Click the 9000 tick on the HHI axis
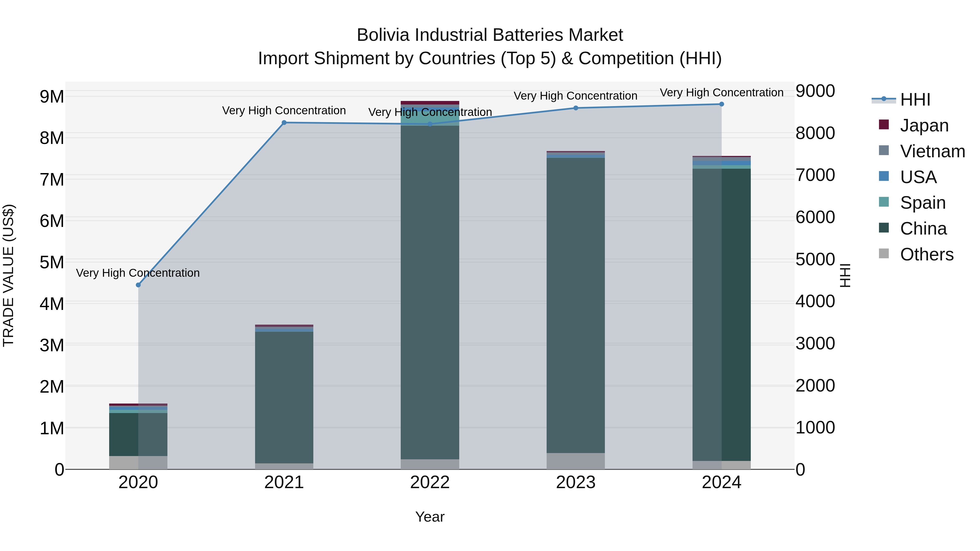Viewport: 980px width, 551px height. point(815,91)
